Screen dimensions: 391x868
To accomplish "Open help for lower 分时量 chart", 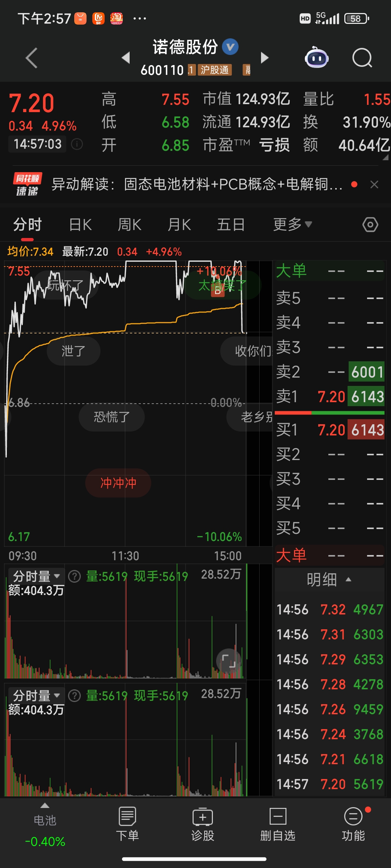I will (x=75, y=695).
